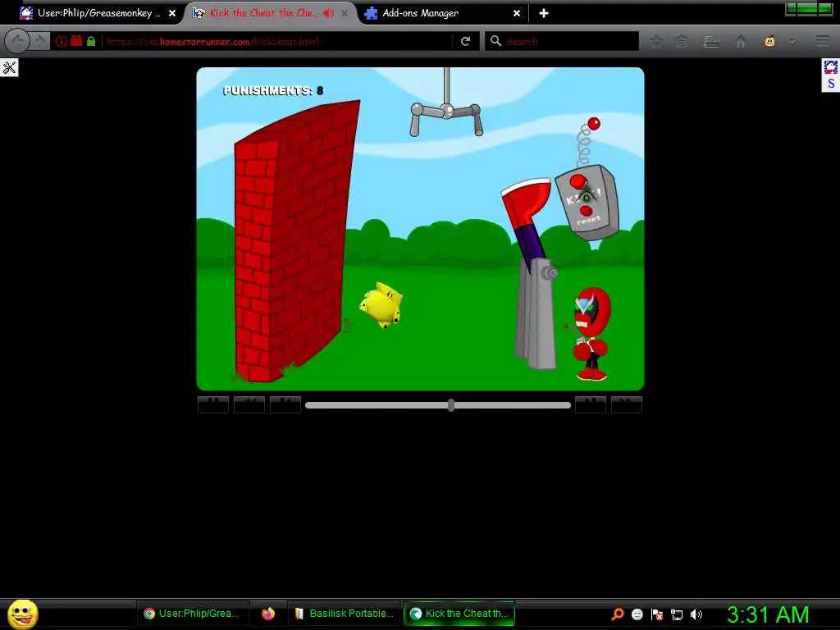This screenshot has height=630, width=840.
Task: Open the browser hamburger menu
Action: pos(822,41)
